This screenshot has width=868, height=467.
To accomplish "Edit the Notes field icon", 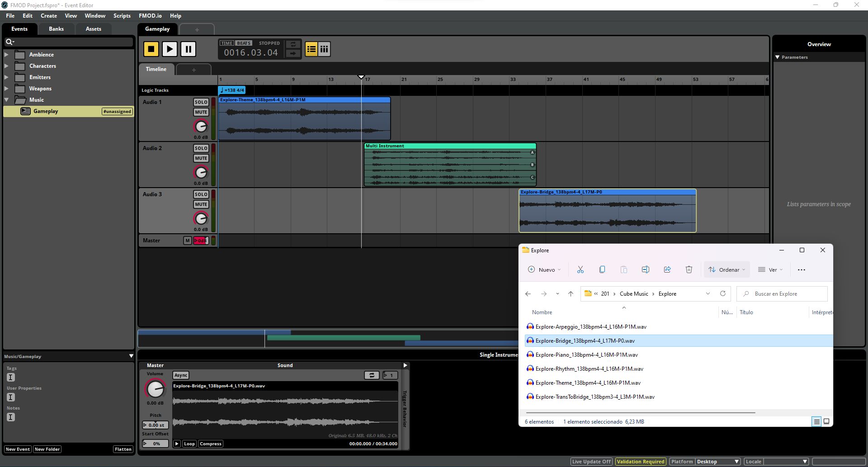I will 11,417.
